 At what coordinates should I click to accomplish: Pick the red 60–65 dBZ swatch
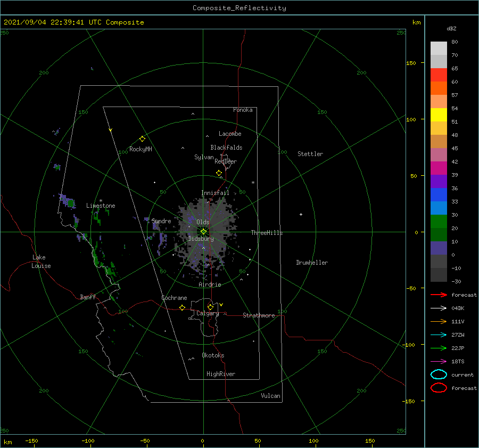439,75
